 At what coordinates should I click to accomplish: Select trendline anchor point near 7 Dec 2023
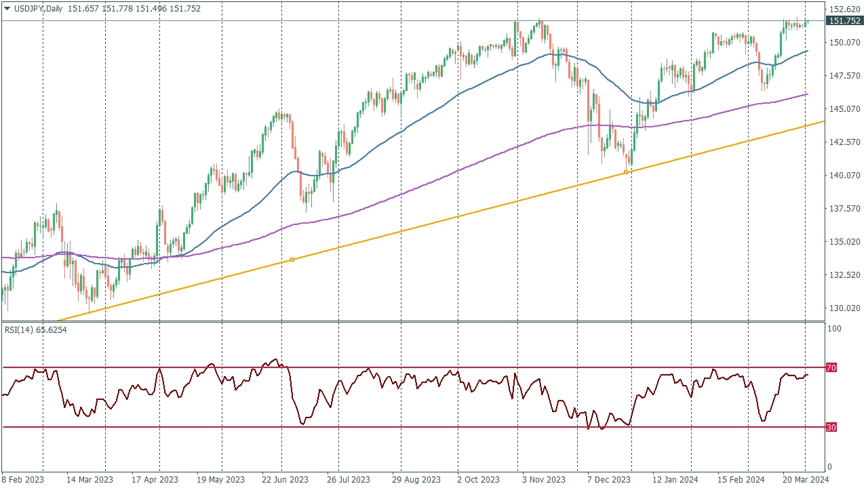625,172
